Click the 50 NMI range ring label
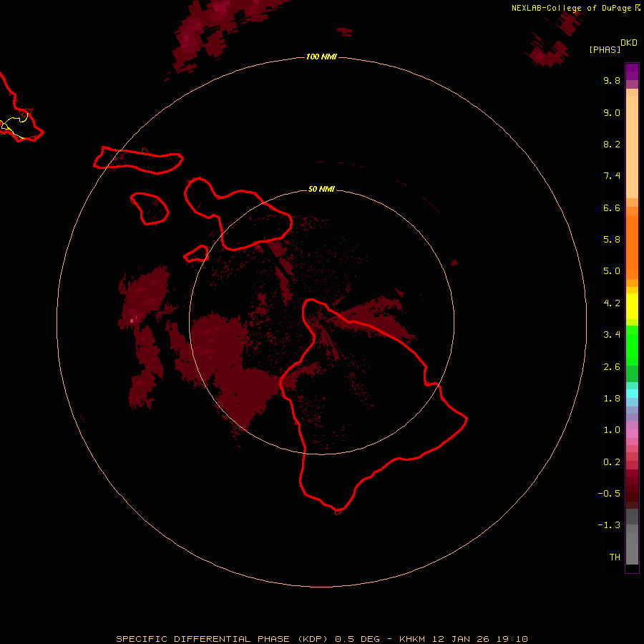The image size is (644, 644). tap(321, 189)
